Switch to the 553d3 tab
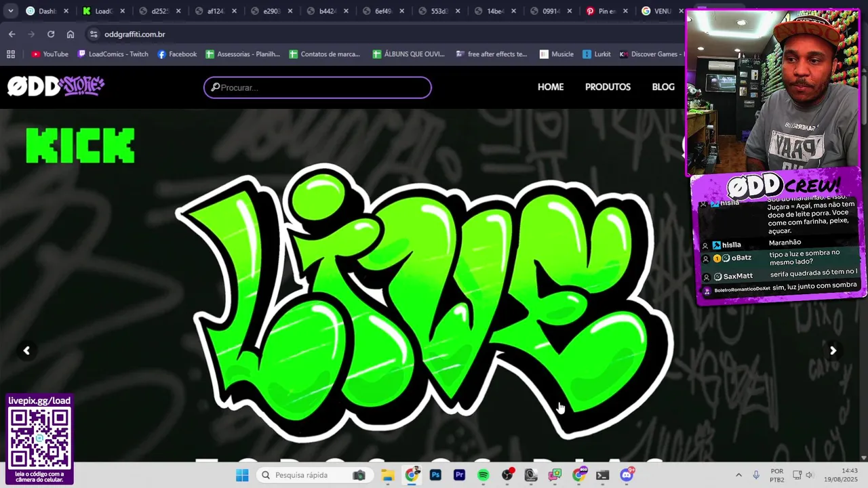Viewport: 868px width, 488px height. click(x=433, y=11)
